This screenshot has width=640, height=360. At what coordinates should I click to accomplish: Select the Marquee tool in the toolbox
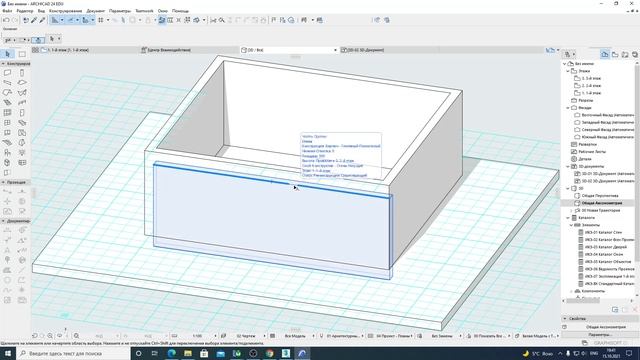click(x=22, y=54)
